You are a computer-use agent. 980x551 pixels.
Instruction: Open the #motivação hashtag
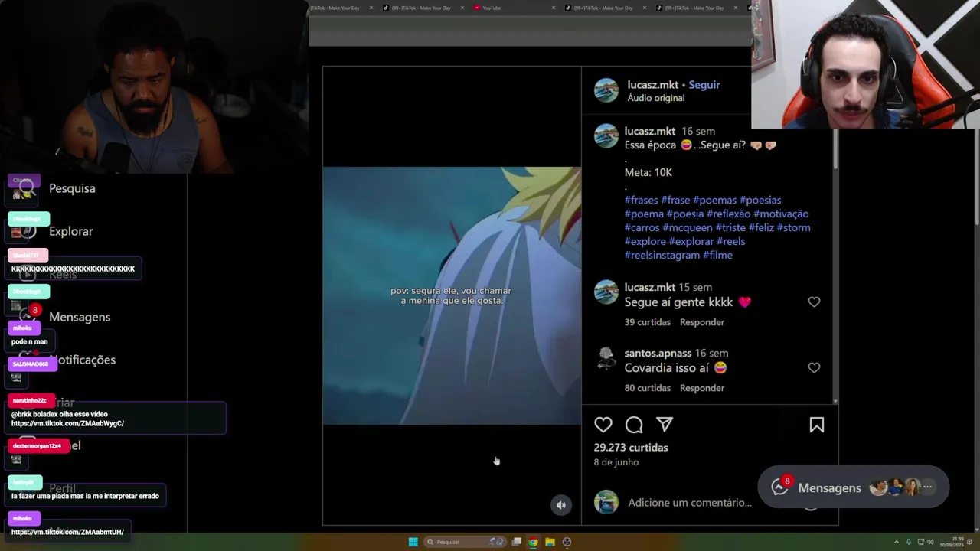tap(781, 214)
